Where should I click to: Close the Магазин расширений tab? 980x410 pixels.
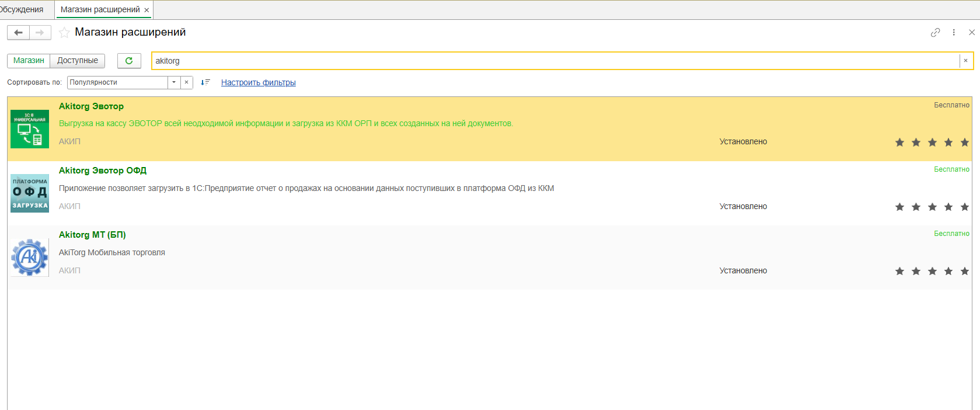coord(147,10)
